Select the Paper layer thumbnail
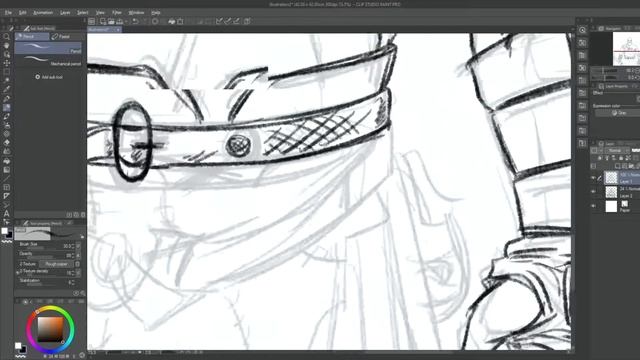The height and width of the screenshot is (360, 640). coord(611,207)
